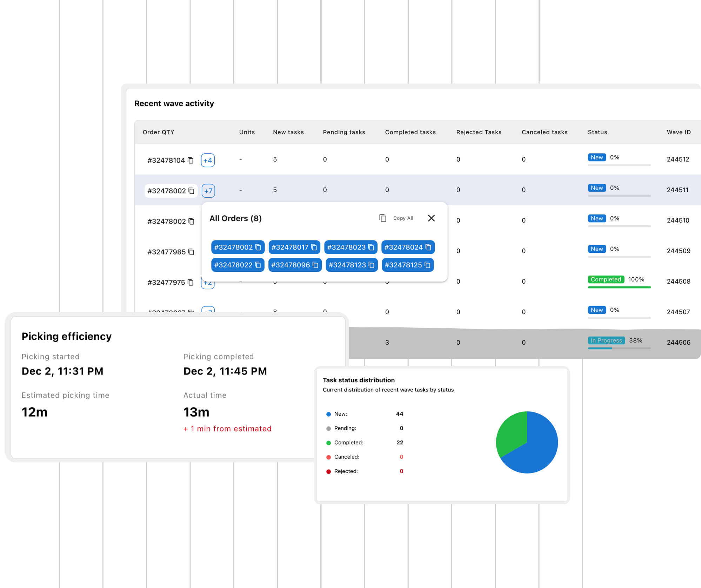Copy order #32478017 chip in popup

(314, 247)
